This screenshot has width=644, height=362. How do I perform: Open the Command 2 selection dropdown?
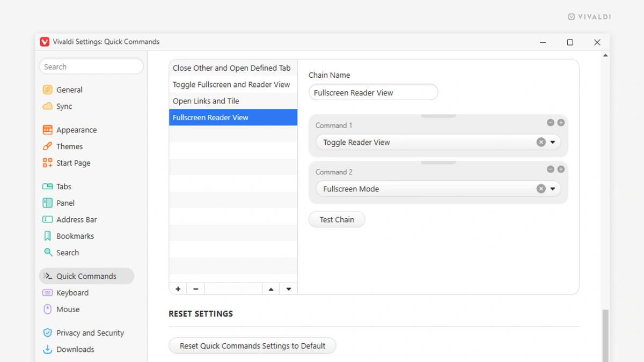click(553, 188)
